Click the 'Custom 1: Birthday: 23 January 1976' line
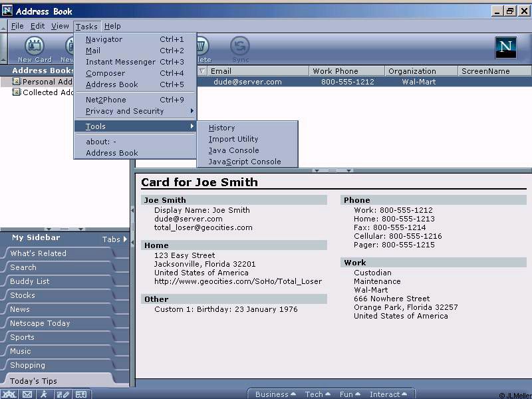This screenshot has height=399, width=532. (225, 309)
